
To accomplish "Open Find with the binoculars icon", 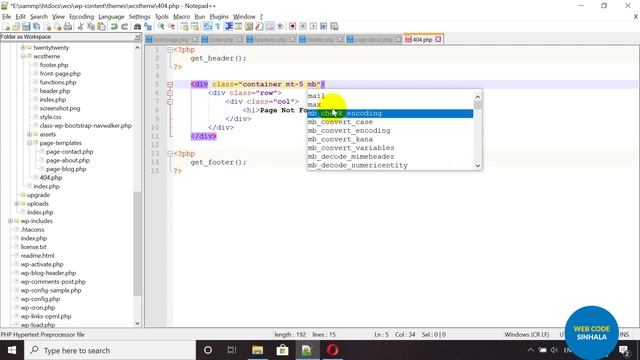I will coord(137,27).
